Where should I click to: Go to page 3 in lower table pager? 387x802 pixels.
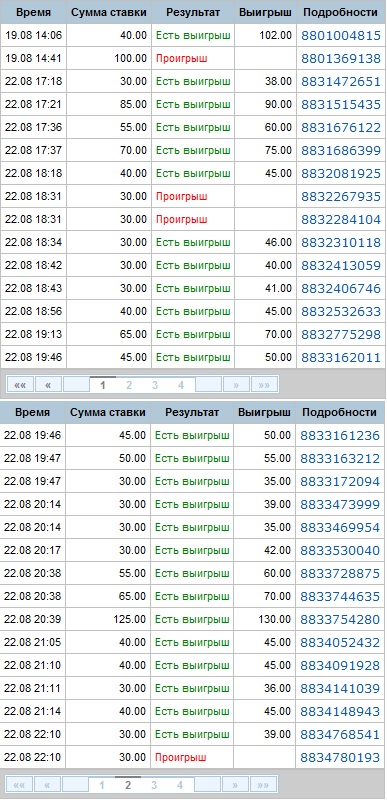pyautogui.click(x=154, y=785)
